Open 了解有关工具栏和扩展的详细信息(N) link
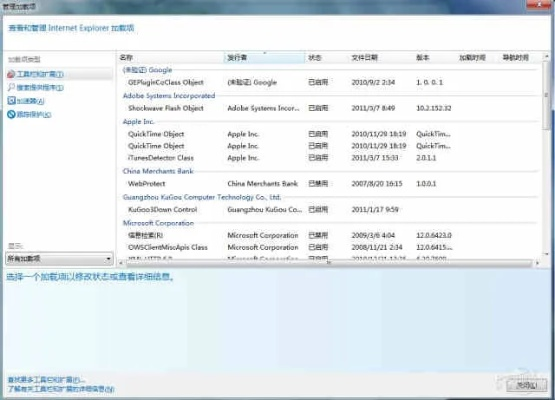Screen dimensions: 555x400 (61, 389)
